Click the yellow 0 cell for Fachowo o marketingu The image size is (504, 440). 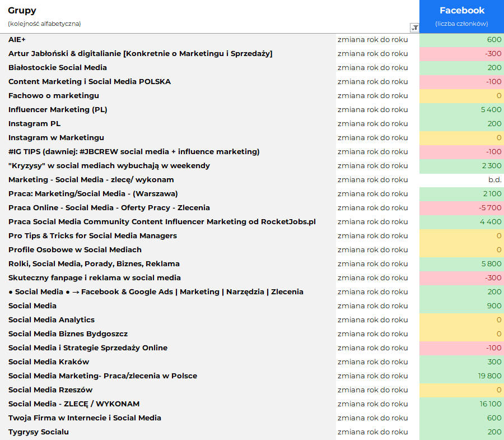(461, 96)
